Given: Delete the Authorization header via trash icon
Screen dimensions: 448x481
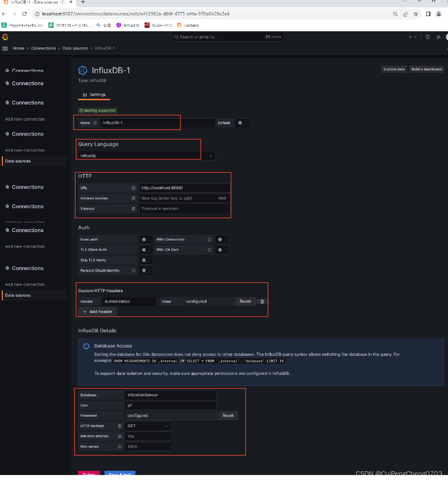Looking at the screenshot, I should (262, 301).
